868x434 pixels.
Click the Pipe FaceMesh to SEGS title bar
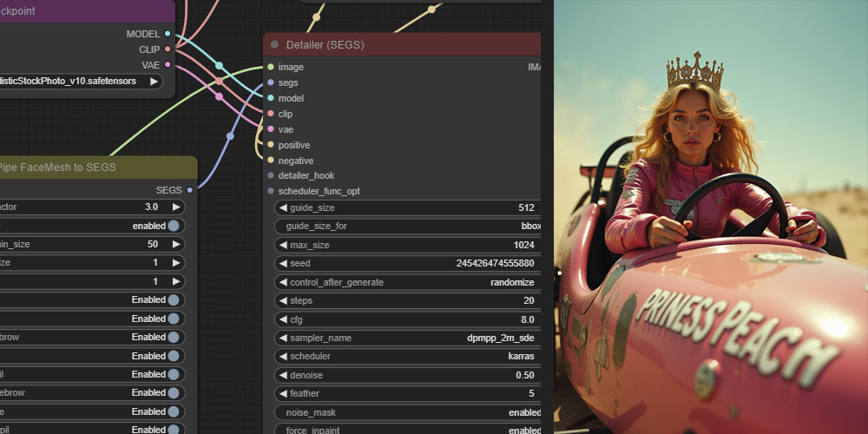pyautogui.click(x=98, y=168)
